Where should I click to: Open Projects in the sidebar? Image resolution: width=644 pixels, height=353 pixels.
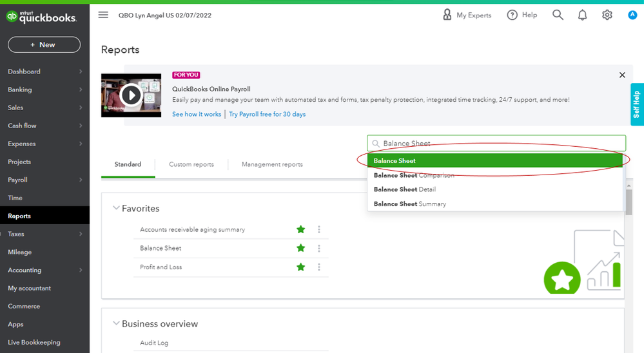[19, 162]
